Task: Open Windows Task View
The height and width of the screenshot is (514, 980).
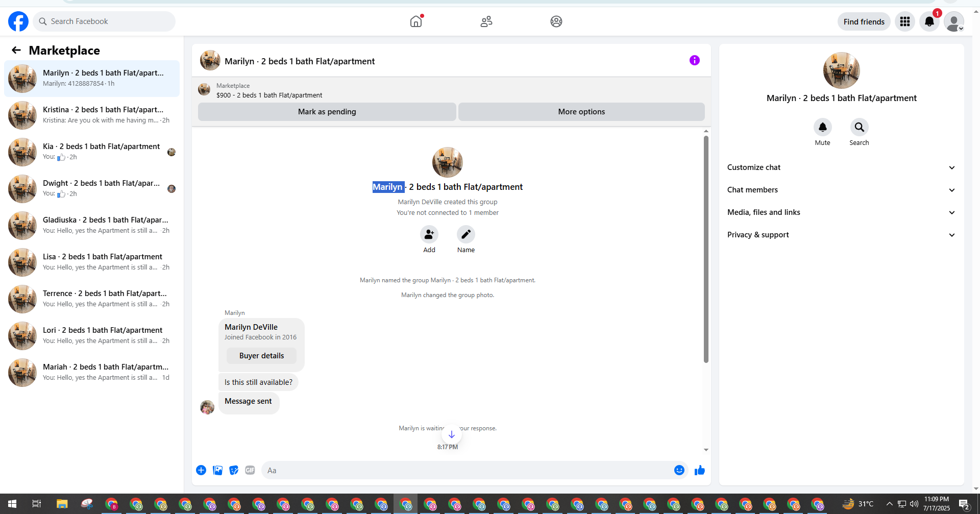Action: point(37,504)
